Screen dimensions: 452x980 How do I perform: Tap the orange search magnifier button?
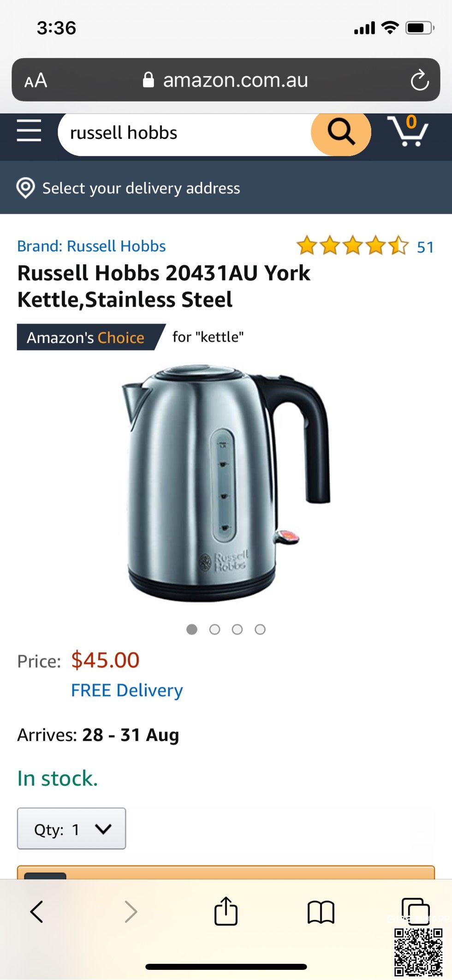point(341,132)
